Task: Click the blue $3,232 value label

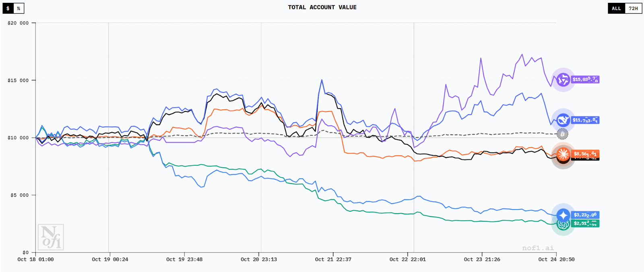Action: tap(585, 215)
